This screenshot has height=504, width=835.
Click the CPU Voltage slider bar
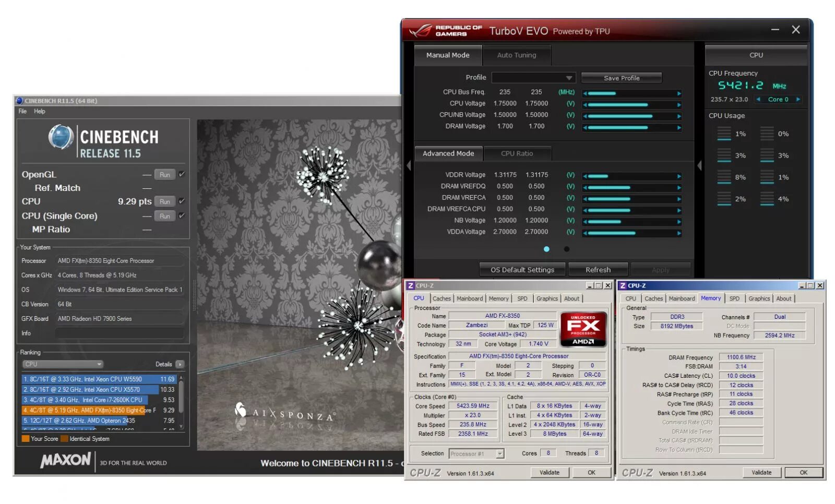pyautogui.click(x=631, y=105)
